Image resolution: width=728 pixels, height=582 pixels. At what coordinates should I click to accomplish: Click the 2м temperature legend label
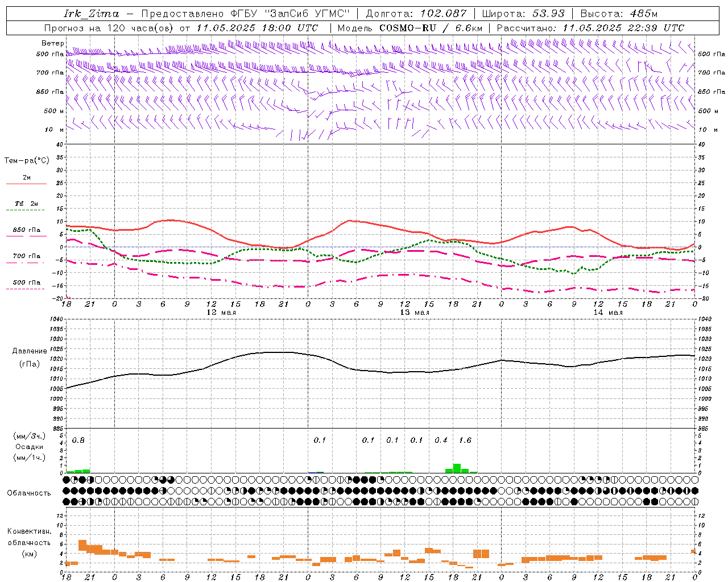tap(27, 178)
